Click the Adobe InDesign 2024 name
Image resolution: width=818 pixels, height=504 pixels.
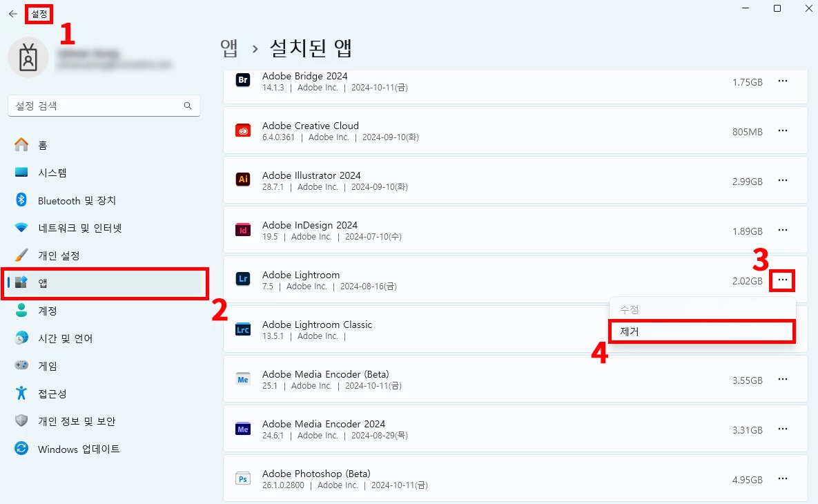[310, 225]
